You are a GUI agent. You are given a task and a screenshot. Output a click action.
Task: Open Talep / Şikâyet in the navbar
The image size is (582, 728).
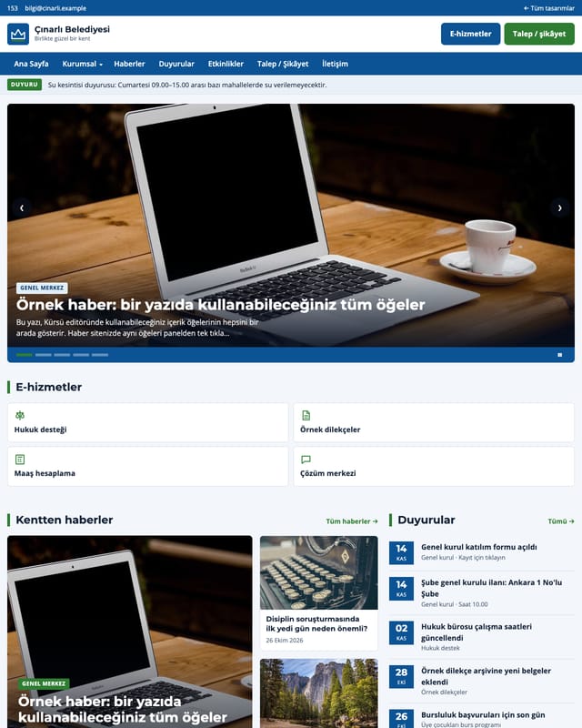[x=283, y=64]
